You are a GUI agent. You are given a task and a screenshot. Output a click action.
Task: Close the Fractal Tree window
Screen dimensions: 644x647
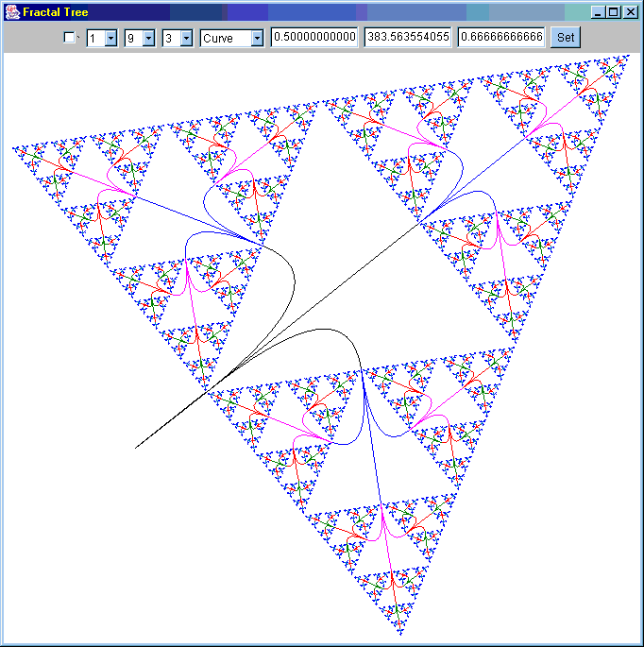coord(630,12)
